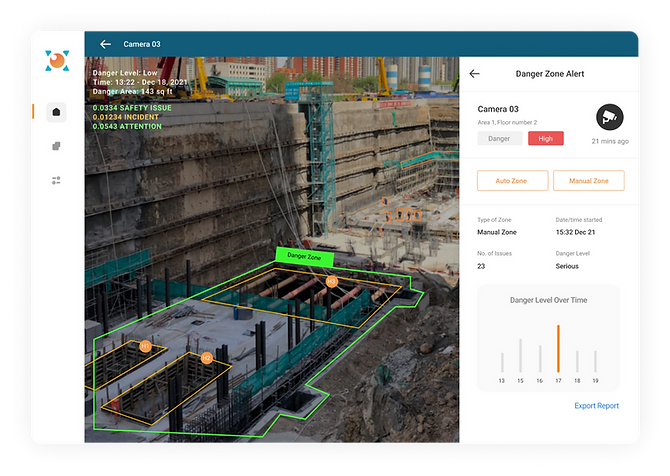Screen dimensions: 670x476
Task: Select the H1 hazard marker
Action: (145, 346)
